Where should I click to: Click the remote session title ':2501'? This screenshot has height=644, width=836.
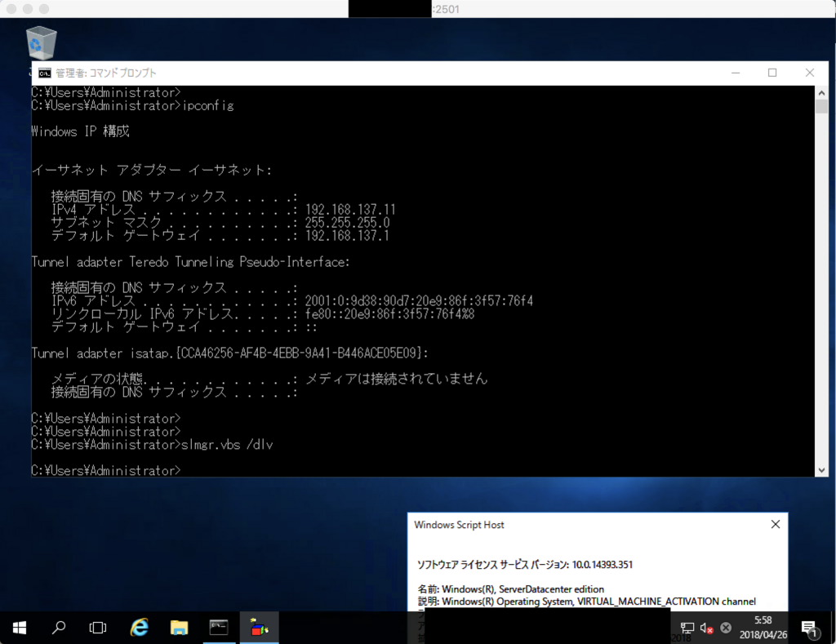point(446,9)
